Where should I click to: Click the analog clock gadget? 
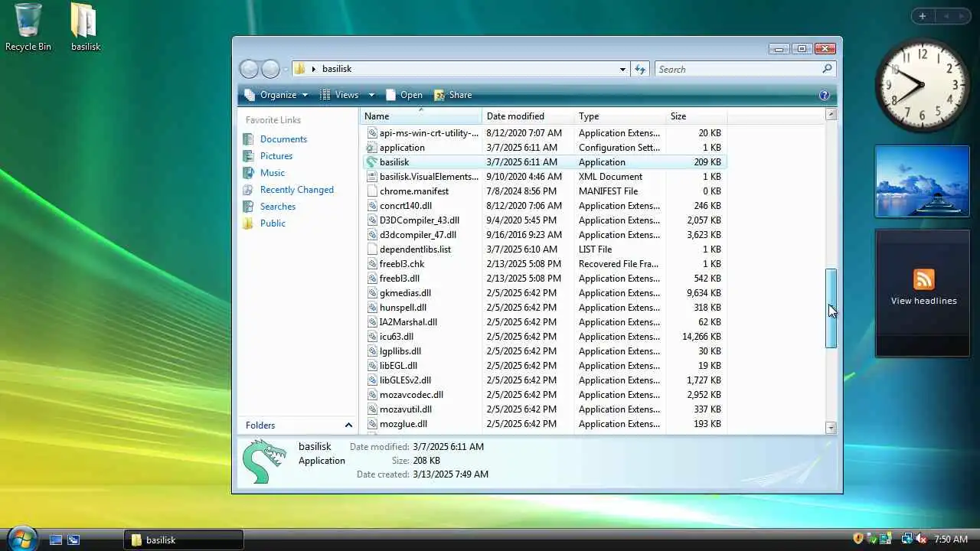coord(923,85)
